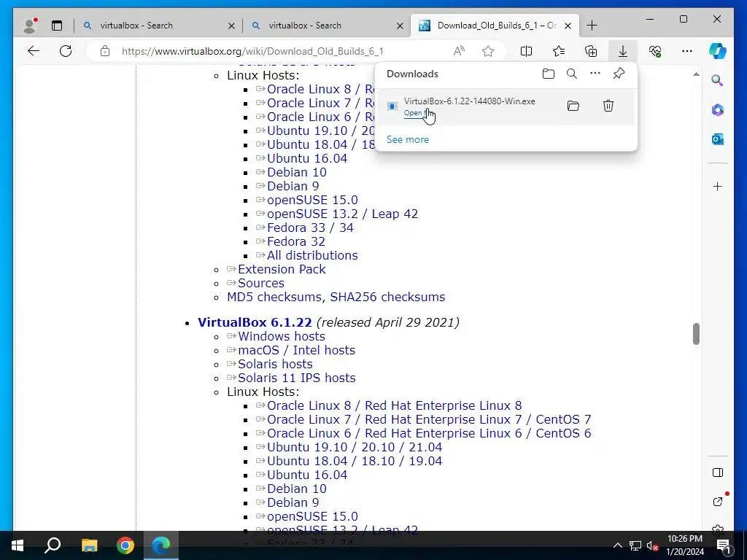
Task: Open File Explorer from taskbar
Action: [x=89, y=545]
